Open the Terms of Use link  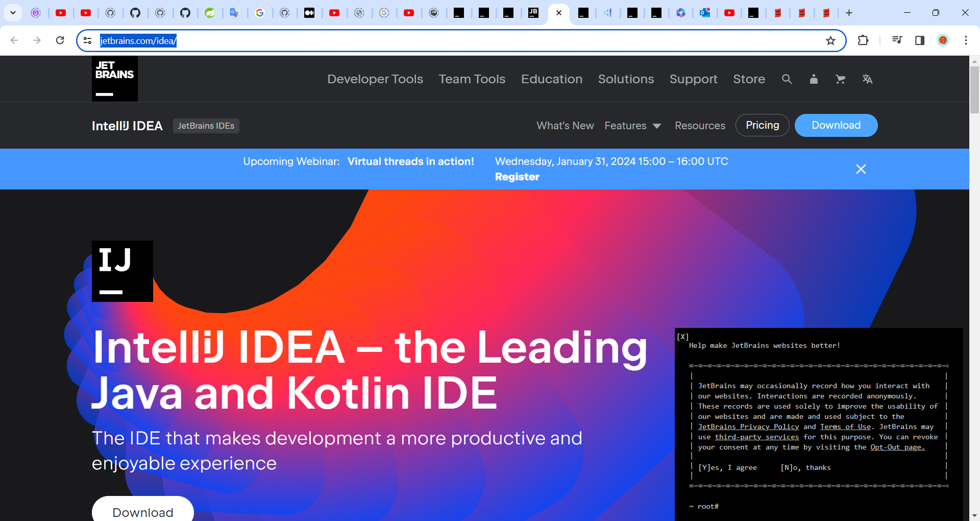845,427
